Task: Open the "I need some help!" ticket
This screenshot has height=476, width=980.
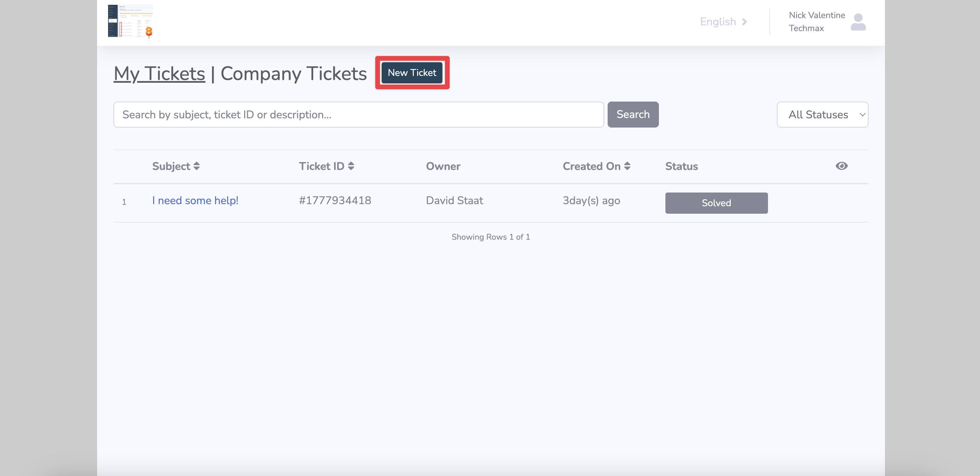Action: coord(195,200)
